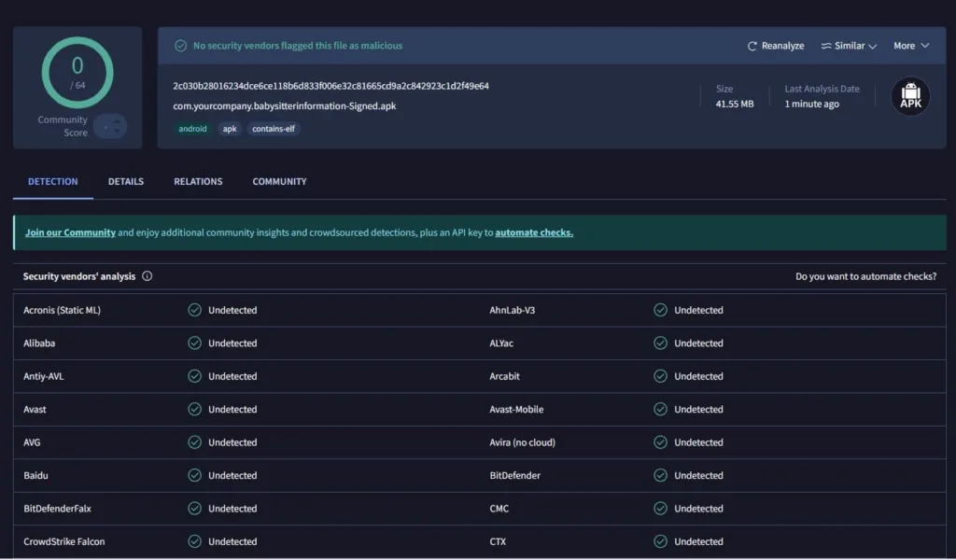Select the android tag chip

[x=193, y=129]
